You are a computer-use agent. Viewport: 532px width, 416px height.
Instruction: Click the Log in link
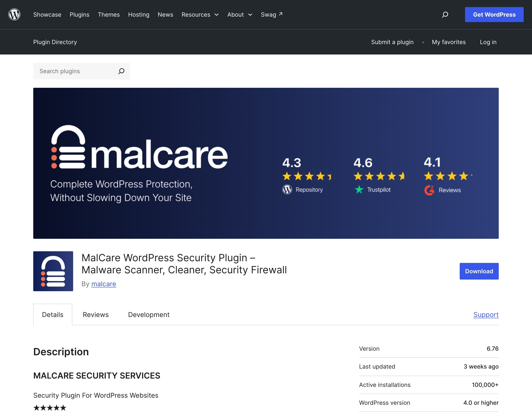point(488,42)
